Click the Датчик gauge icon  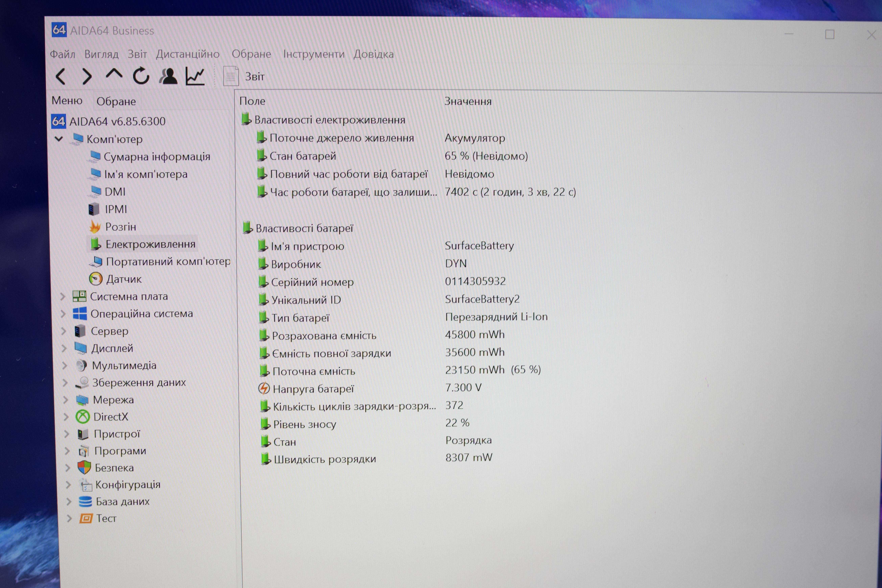[96, 279]
